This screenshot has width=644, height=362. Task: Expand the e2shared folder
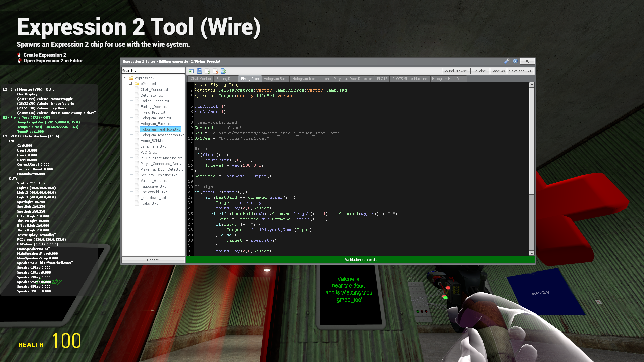pyautogui.click(x=130, y=83)
